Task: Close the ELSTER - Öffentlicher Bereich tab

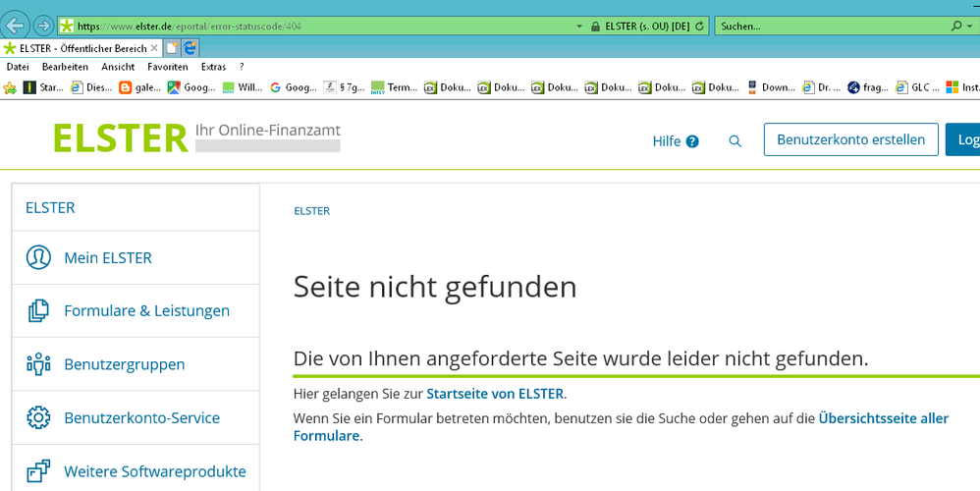Action: [x=154, y=47]
